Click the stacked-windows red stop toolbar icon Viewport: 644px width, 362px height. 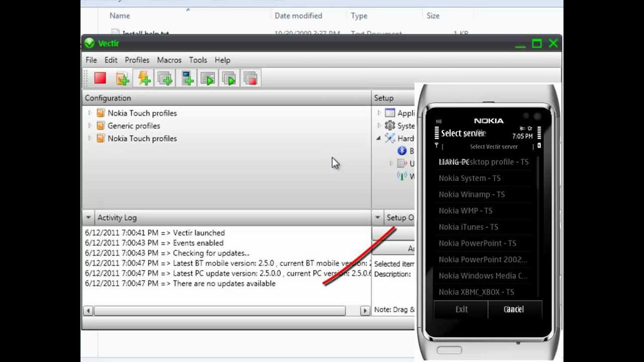pos(251,78)
